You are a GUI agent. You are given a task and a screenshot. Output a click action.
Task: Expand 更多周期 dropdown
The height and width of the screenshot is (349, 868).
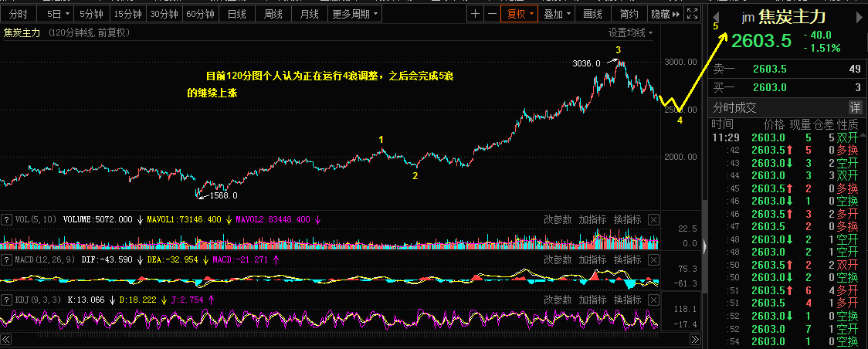coord(355,14)
